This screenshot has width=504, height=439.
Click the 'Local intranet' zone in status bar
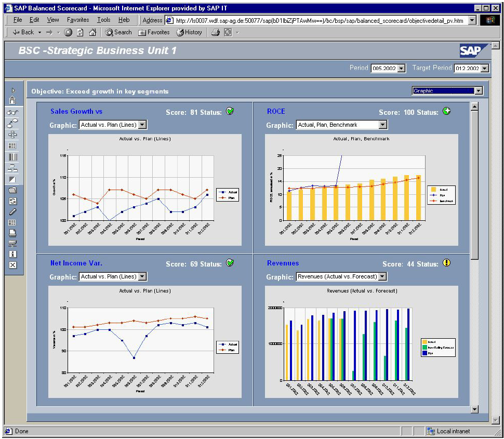point(448,431)
